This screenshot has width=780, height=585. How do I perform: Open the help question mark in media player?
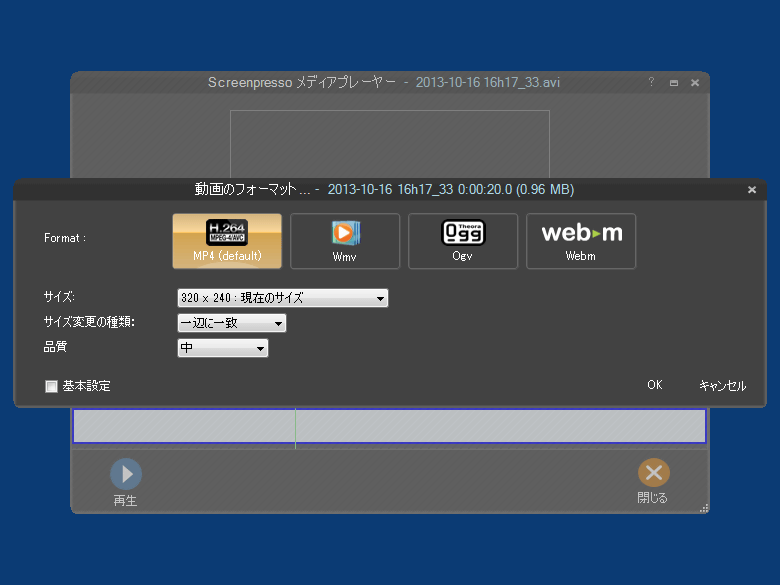[x=651, y=82]
